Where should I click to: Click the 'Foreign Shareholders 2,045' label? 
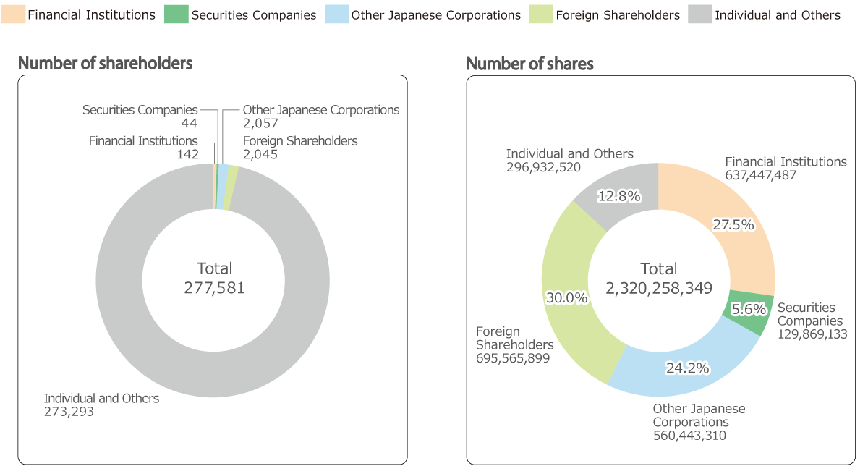click(300, 147)
